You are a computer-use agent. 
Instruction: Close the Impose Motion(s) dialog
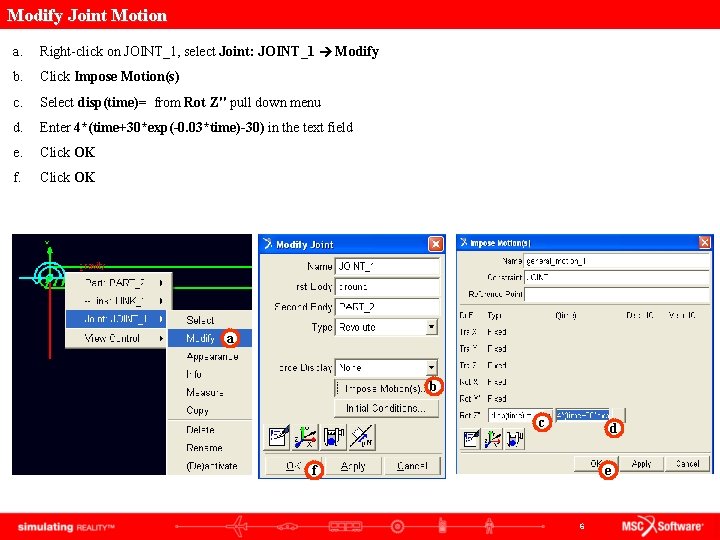tap(704, 242)
